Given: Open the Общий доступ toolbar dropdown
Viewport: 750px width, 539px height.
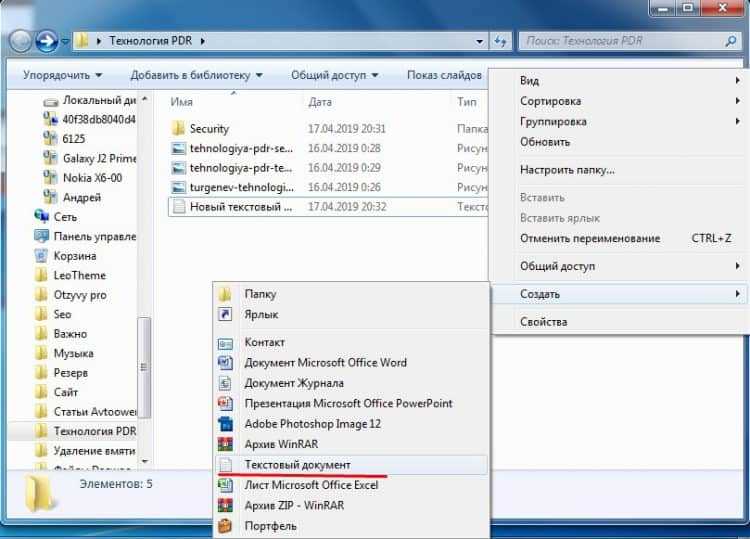Looking at the screenshot, I should [x=334, y=75].
